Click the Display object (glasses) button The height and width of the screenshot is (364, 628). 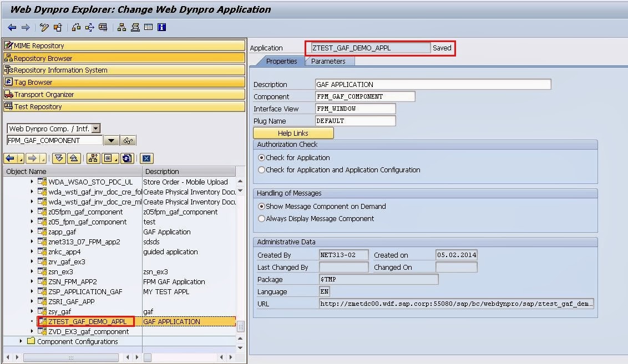point(129,141)
